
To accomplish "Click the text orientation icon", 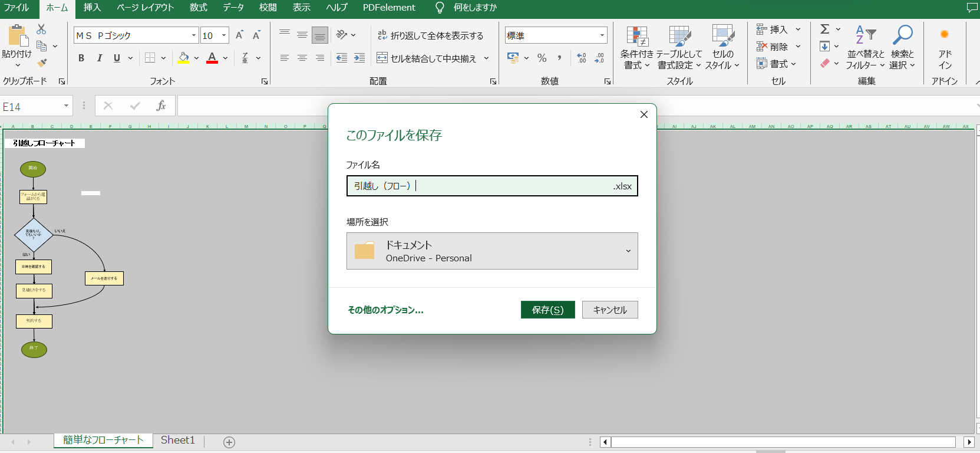I will click(342, 35).
